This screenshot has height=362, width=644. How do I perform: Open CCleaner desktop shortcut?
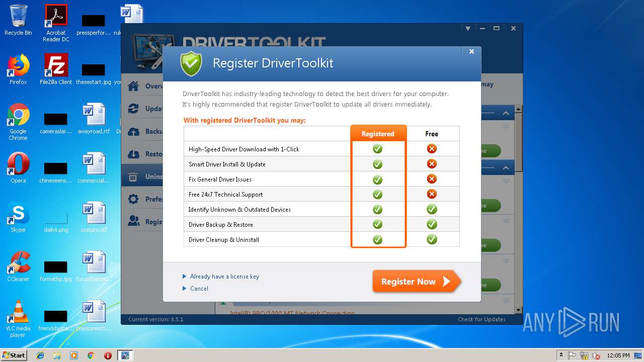tap(18, 266)
